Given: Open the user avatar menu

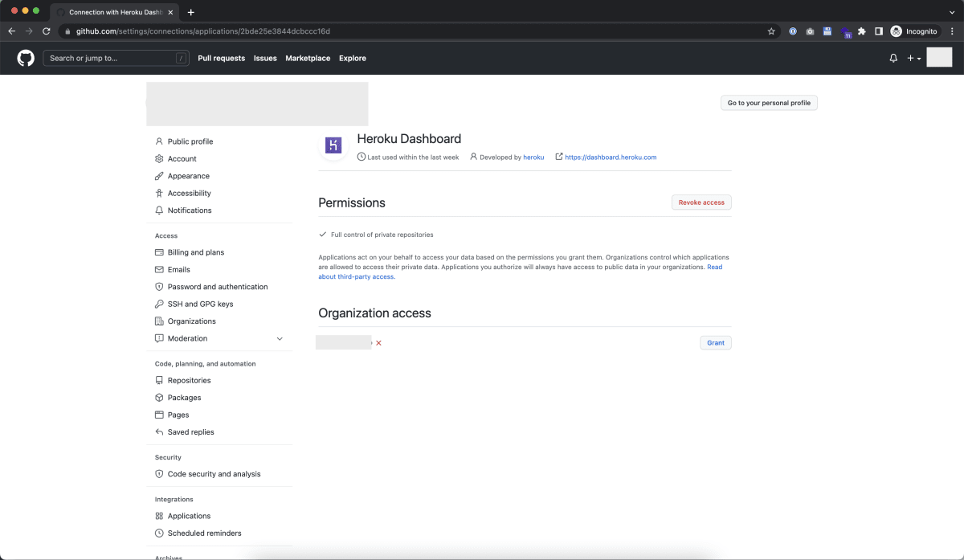Looking at the screenshot, I should tap(939, 58).
